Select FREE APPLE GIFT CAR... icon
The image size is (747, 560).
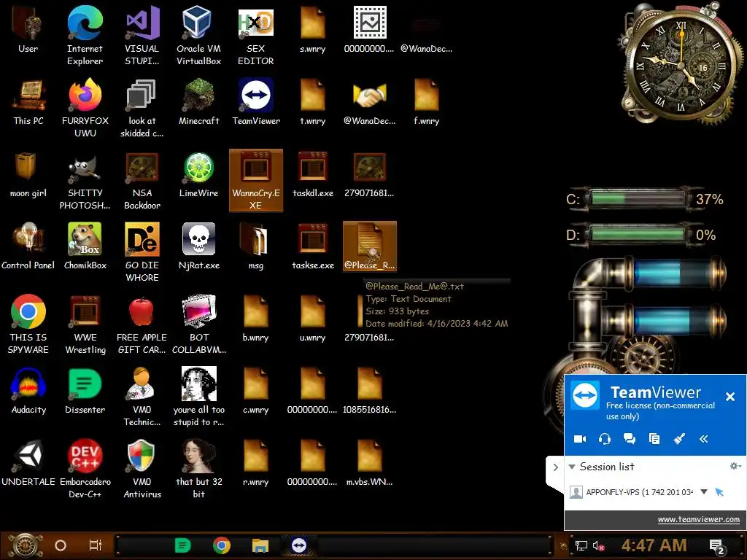point(142,324)
